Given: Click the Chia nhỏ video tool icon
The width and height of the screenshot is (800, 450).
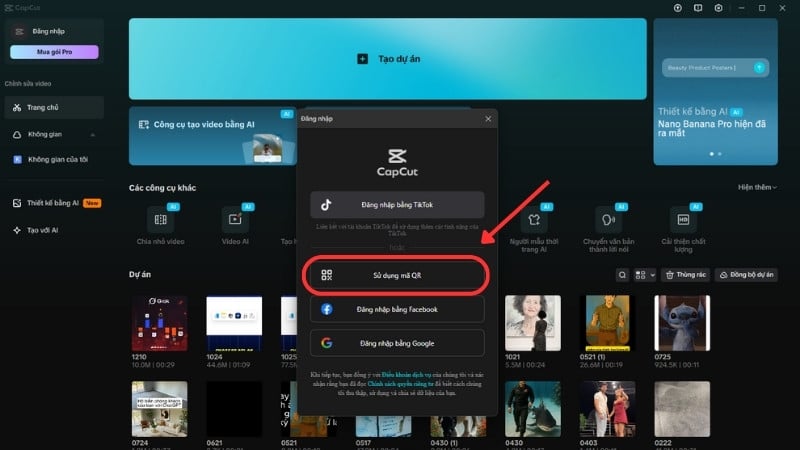Looking at the screenshot, I should pyautogui.click(x=160, y=218).
